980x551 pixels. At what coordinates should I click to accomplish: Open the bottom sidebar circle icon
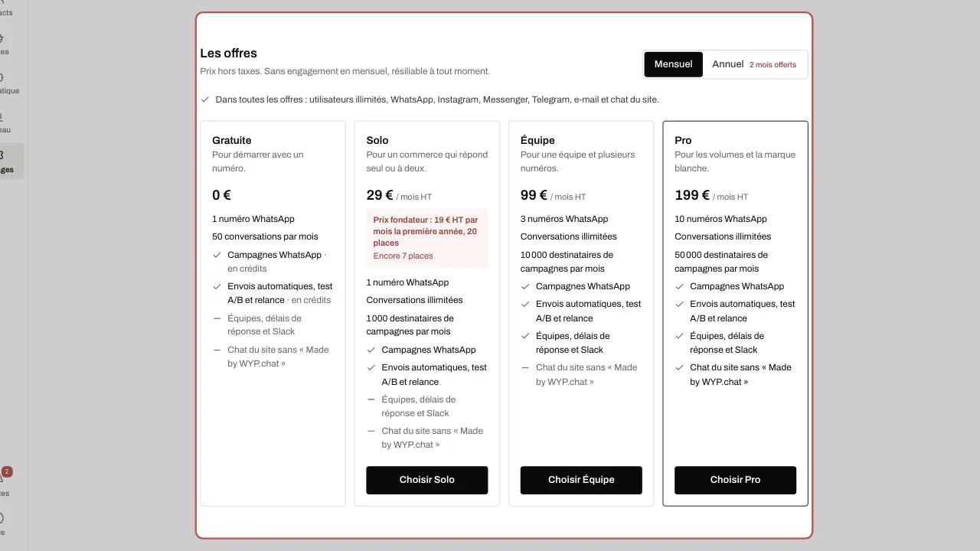(x=2, y=518)
